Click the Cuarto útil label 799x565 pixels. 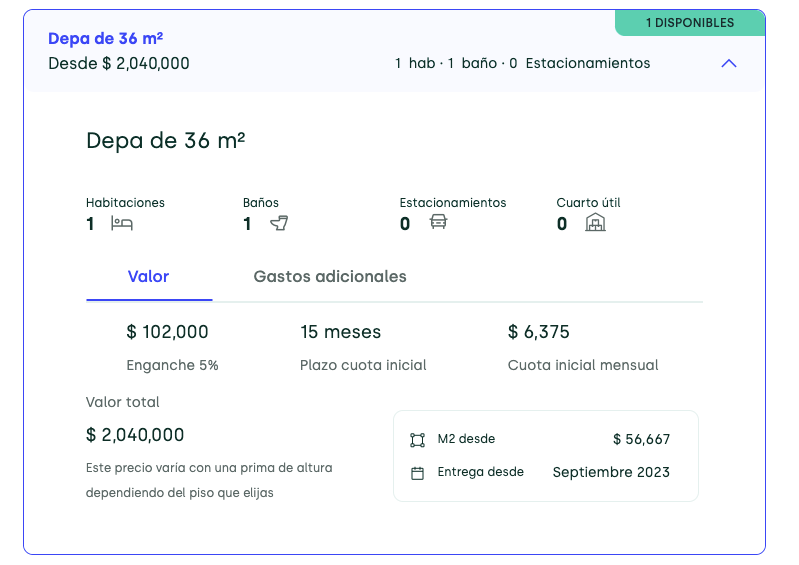click(x=589, y=203)
